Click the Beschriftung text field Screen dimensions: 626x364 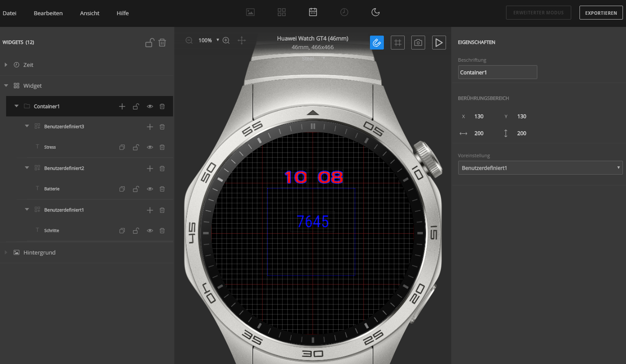tap(497, 72)
